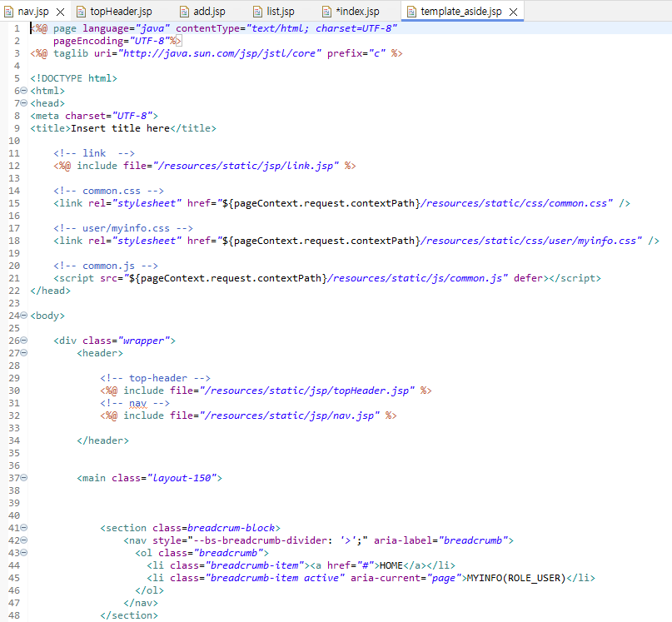Click the comment "<!-- link -->"
The height and width of the screenshot is (622, 672).
point(94,153)
